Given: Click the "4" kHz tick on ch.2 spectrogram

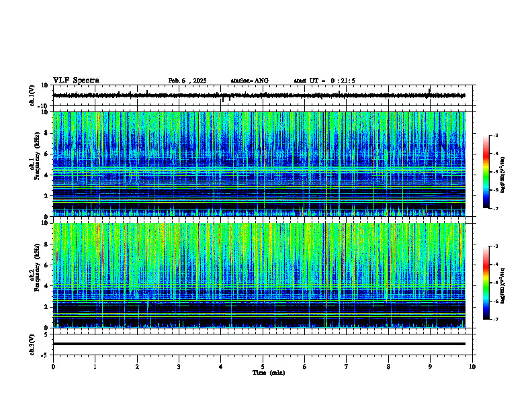Looking at the screenshot, I should click(x=47, y=286).
